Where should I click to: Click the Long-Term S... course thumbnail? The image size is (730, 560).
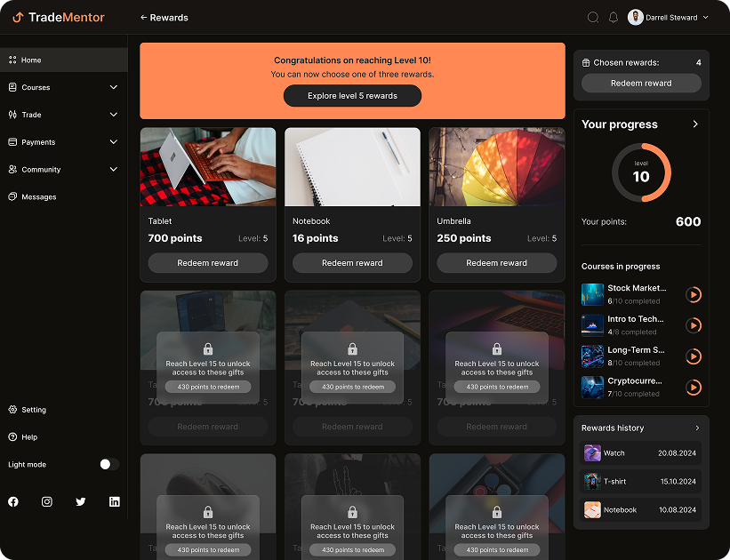[592, 356]
